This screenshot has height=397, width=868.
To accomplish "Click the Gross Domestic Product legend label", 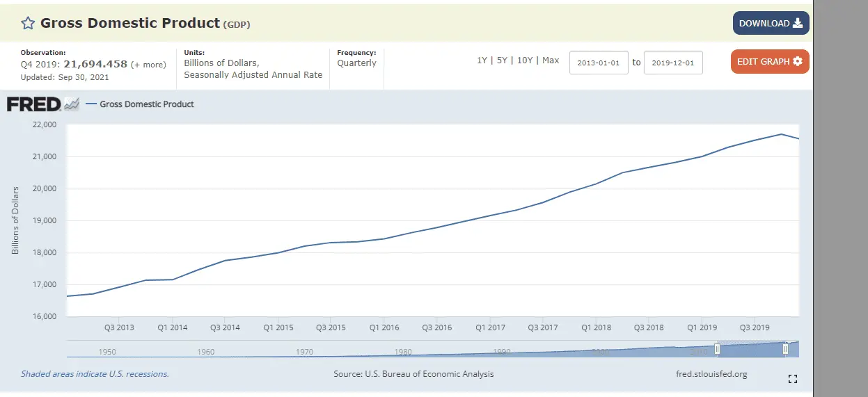I will (x=147, y=104).
